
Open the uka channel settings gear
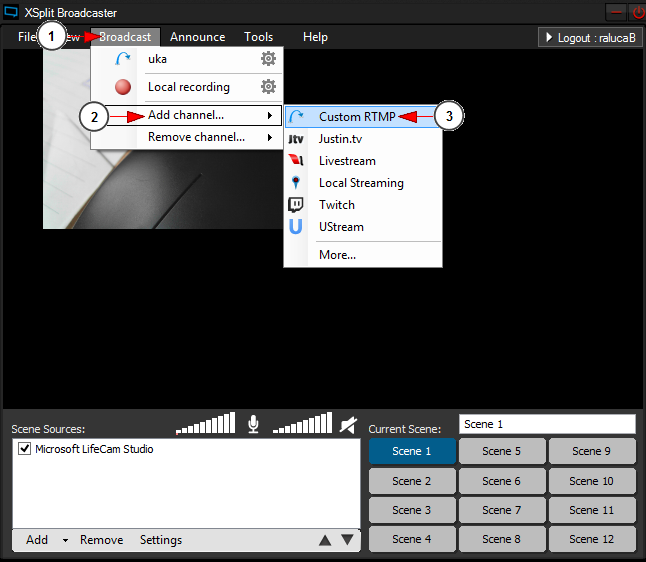tap(268, 59)
